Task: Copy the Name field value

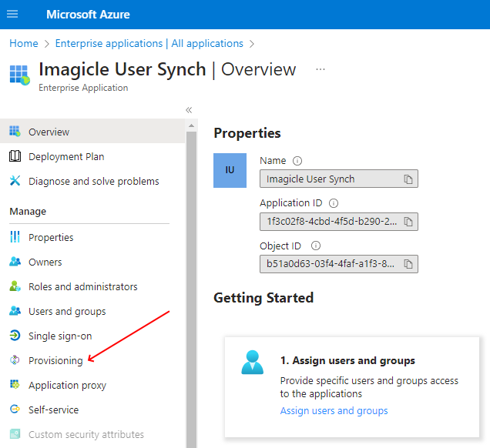Action: click(408, 179)
